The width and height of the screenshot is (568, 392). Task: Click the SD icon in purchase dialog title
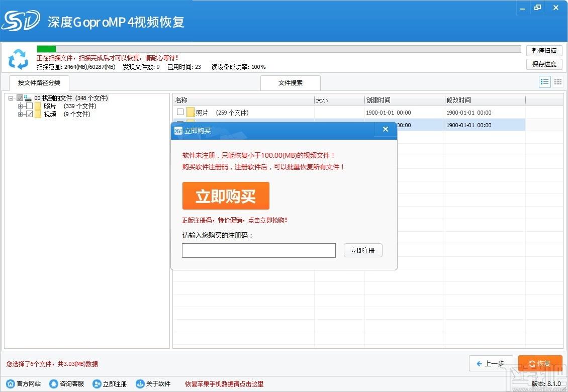click(178, 131)
